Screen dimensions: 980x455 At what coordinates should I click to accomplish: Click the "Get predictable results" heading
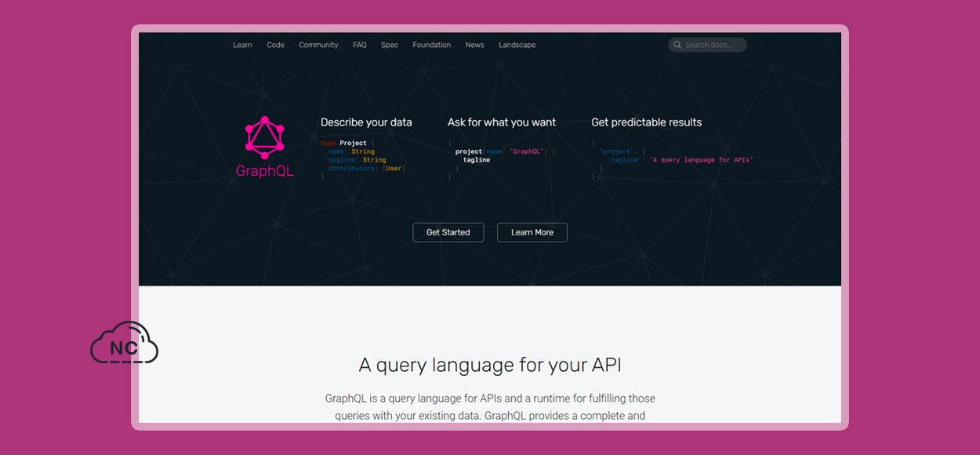(x=647, y=122)
